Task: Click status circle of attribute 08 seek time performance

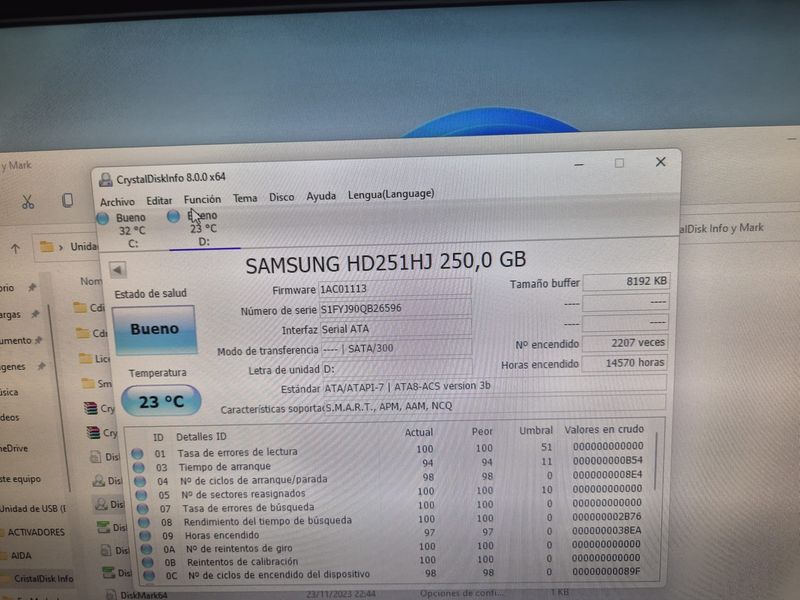Action: [144, 522]
